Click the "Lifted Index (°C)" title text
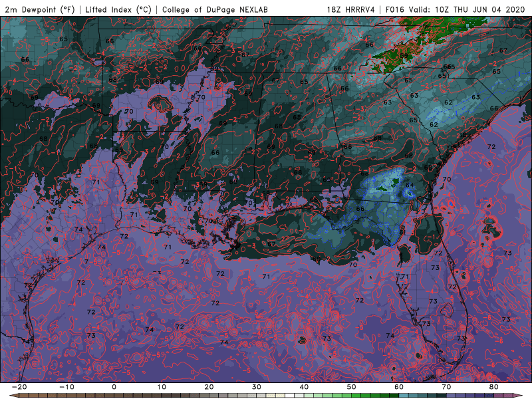This screenshot has width=532, height=399. click(118, 9)
